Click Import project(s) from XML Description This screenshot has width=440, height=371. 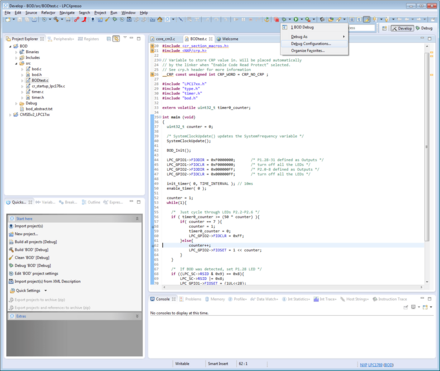pyautogui.click(x=48, y=281)
